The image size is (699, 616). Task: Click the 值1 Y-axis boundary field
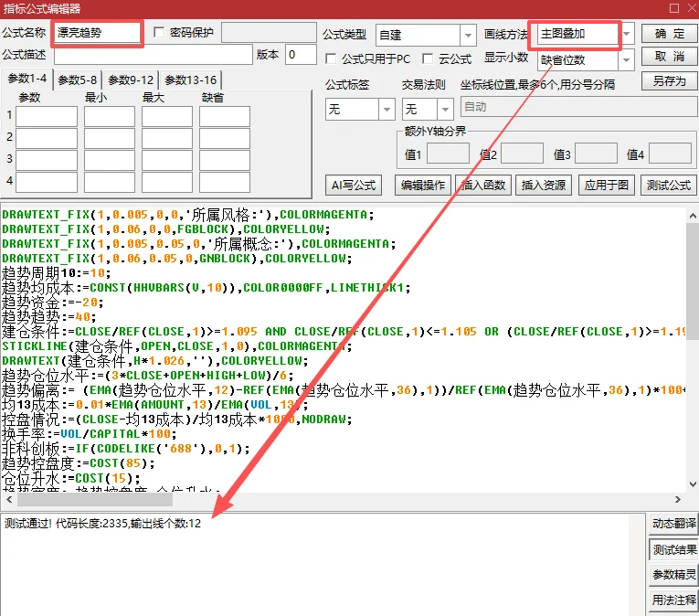pos(448,154)
